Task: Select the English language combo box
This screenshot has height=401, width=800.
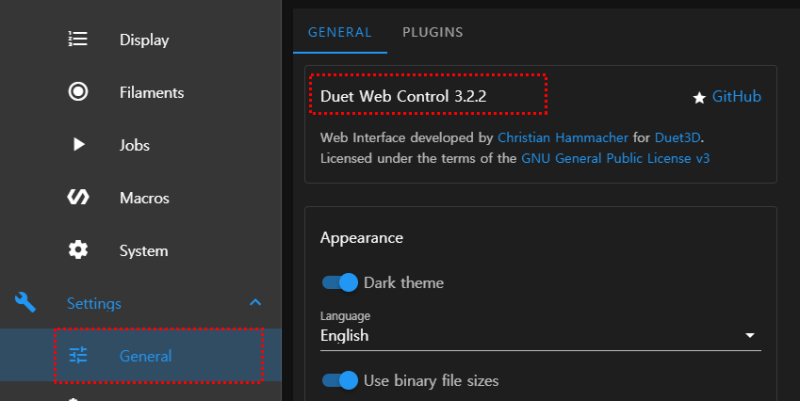Action: tap(530, 335)
